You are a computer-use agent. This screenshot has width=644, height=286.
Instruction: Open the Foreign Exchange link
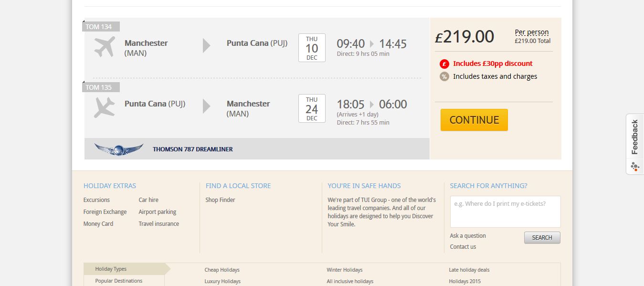pos(105,212)
